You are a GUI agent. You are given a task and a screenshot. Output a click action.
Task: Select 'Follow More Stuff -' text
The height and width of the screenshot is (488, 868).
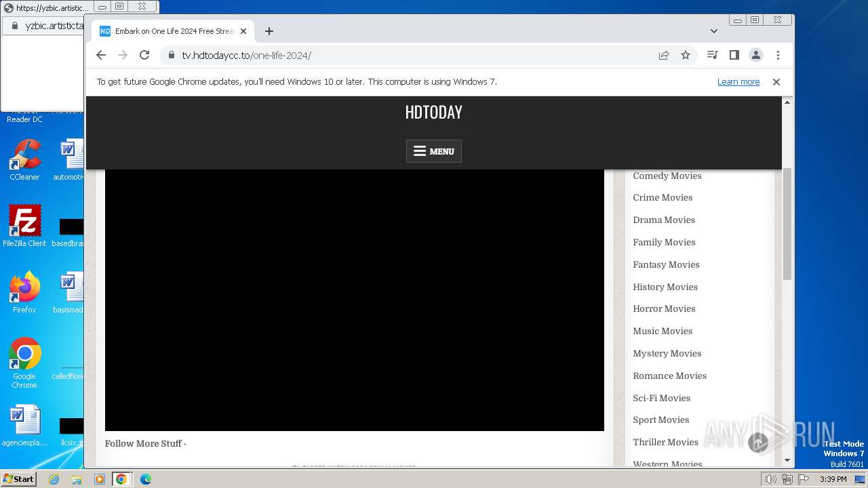coord(145,443)
